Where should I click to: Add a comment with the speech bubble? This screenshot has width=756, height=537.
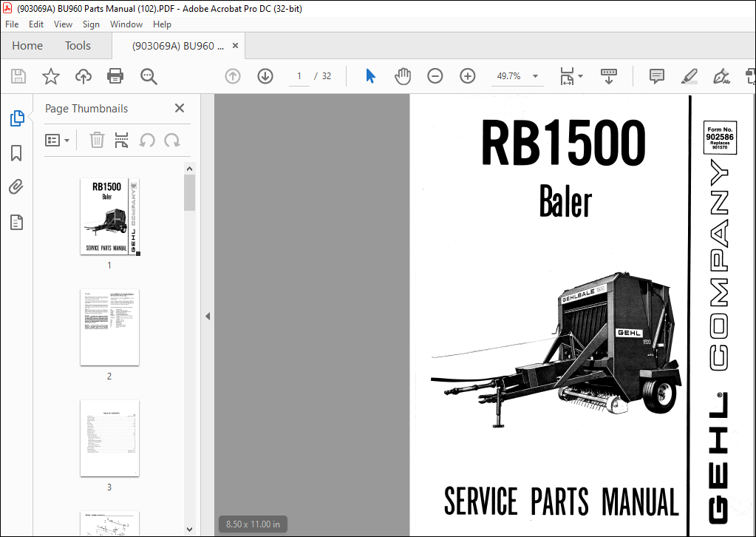coord(657,76)
